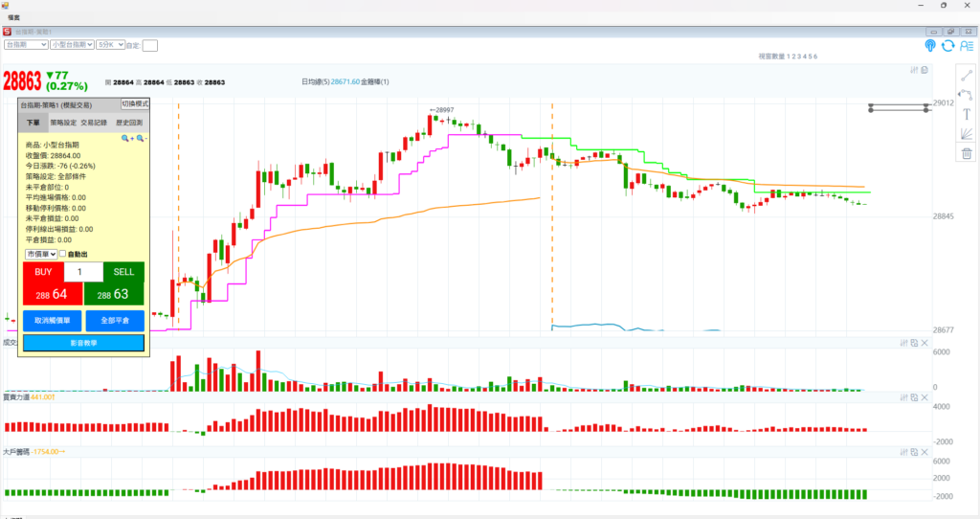Click the trash icon to delete drawings
The height and width of the screenshot is (519, 980).
pos(967,153)
